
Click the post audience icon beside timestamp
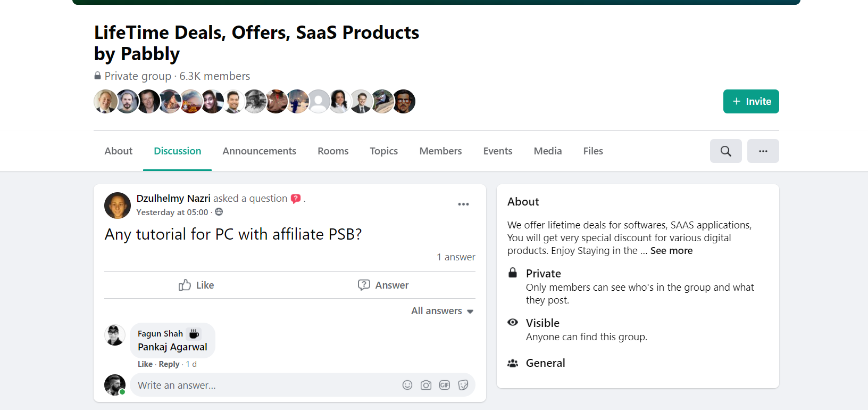click(x=219, y=212)
